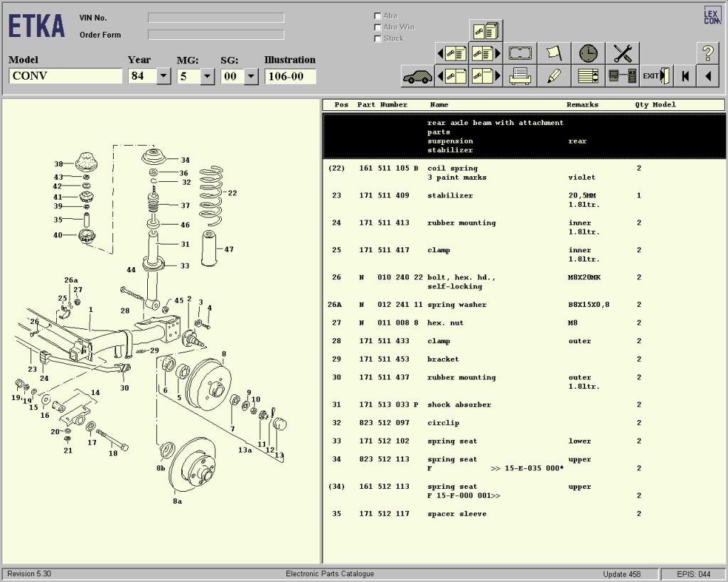
Task: Click the VIN No. input field
Action: (x=215, y=18)
